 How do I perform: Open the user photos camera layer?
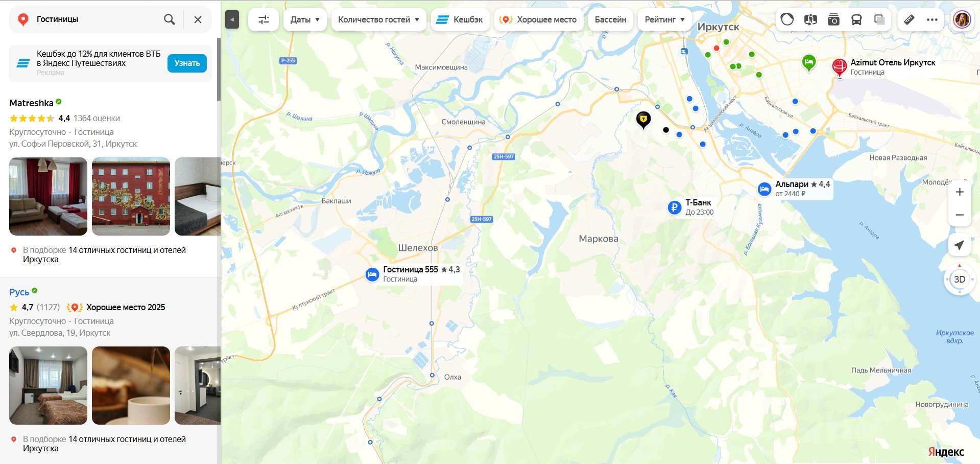(x=833, y=20)
